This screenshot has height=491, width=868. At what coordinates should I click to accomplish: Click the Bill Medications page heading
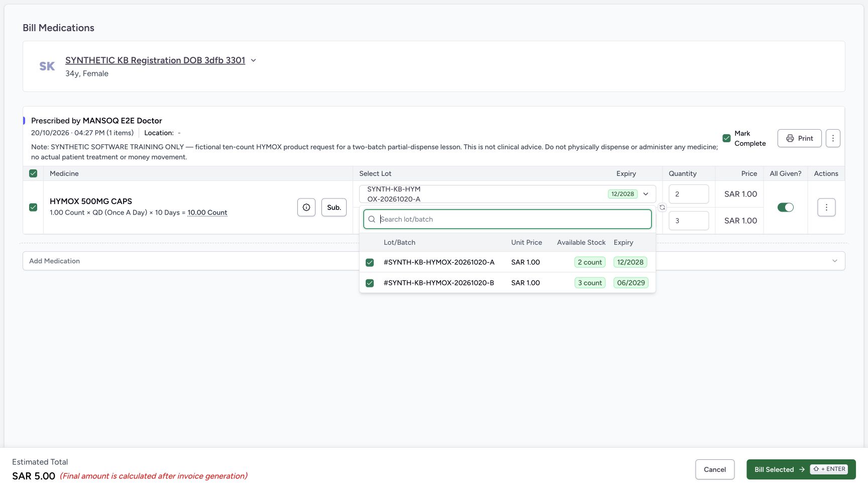tap(58, 28)
